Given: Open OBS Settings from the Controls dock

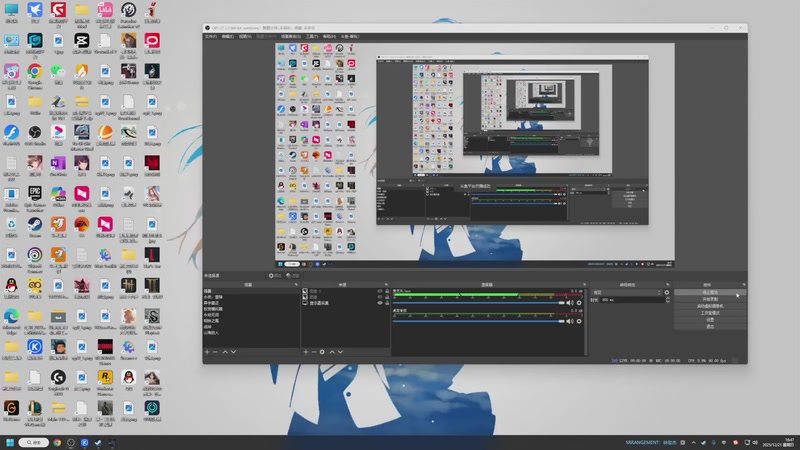Looking at the screenshot, I should (710, 319).
